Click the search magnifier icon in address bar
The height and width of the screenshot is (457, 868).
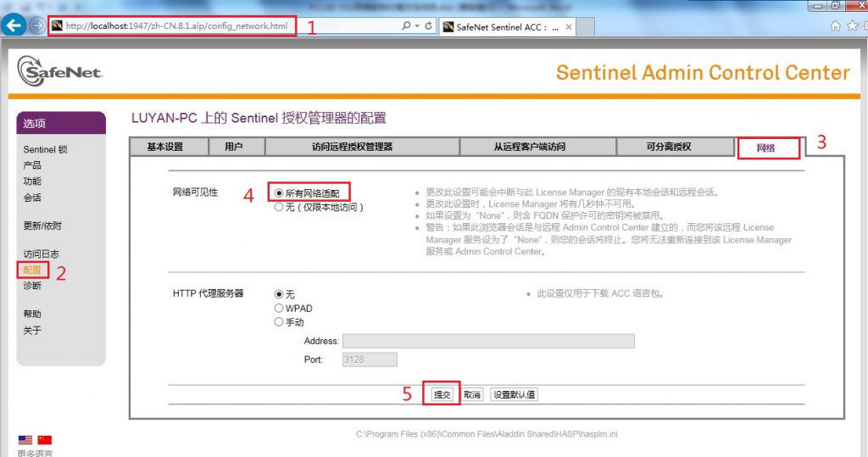pos(407,26)
